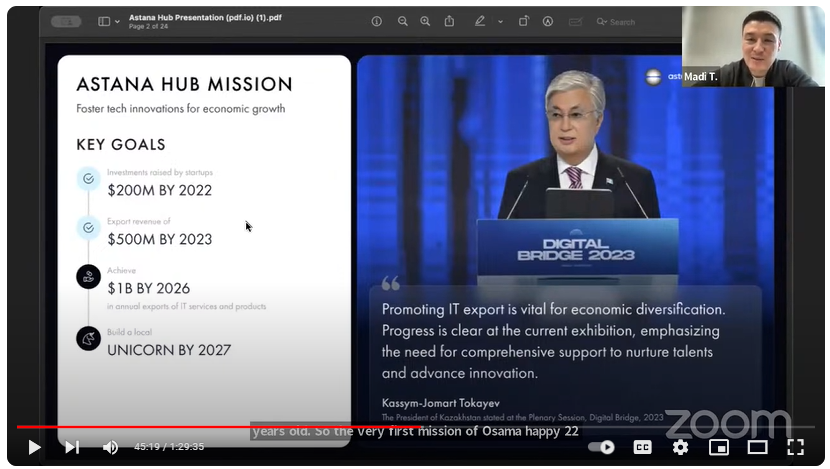Enter full screen mode
The width and height of the screenshot is (830, 469).
click(795, 447)
